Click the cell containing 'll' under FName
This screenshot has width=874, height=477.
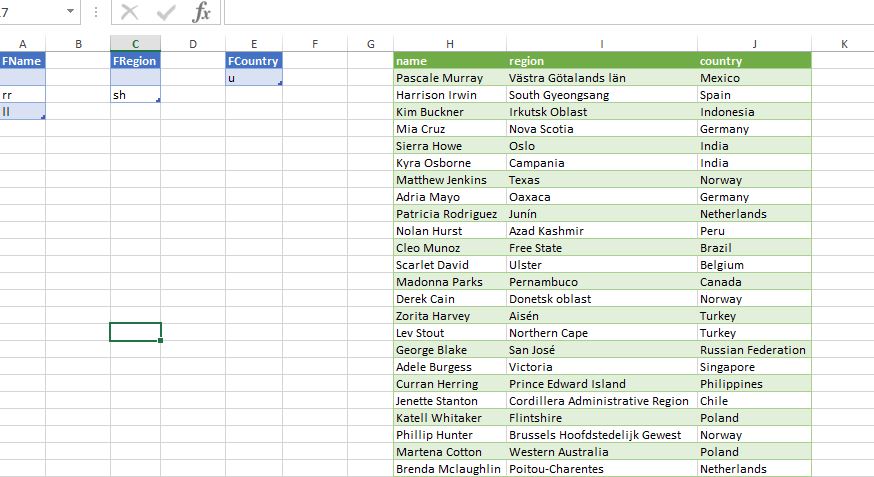click(x=22, y=111)
